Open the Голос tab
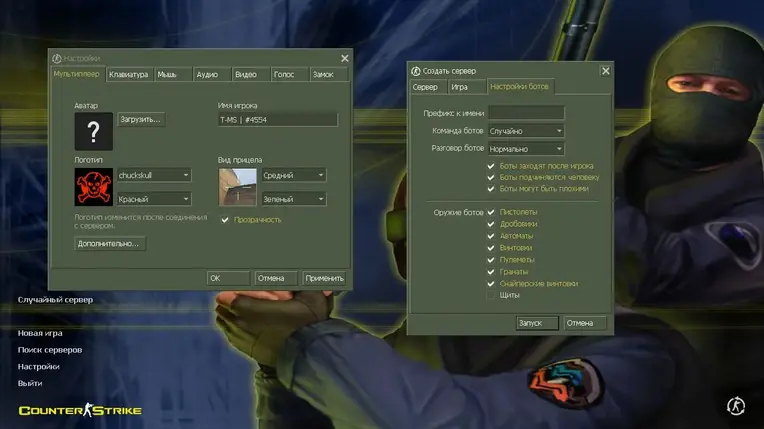This screenshot has height=429, width=764. 289,75
